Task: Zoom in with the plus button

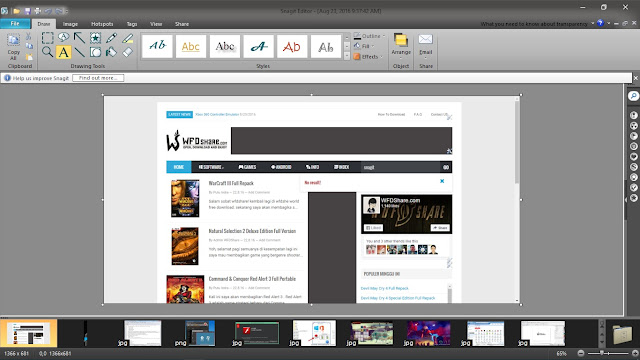Action: [x=635, y=353]
